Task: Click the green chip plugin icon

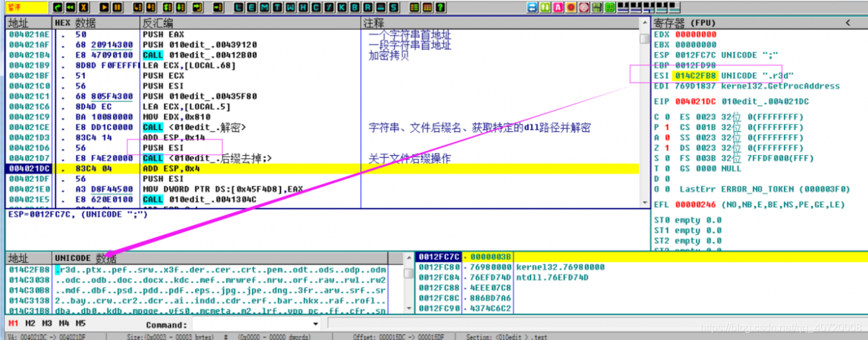Action: click(609, 7)
